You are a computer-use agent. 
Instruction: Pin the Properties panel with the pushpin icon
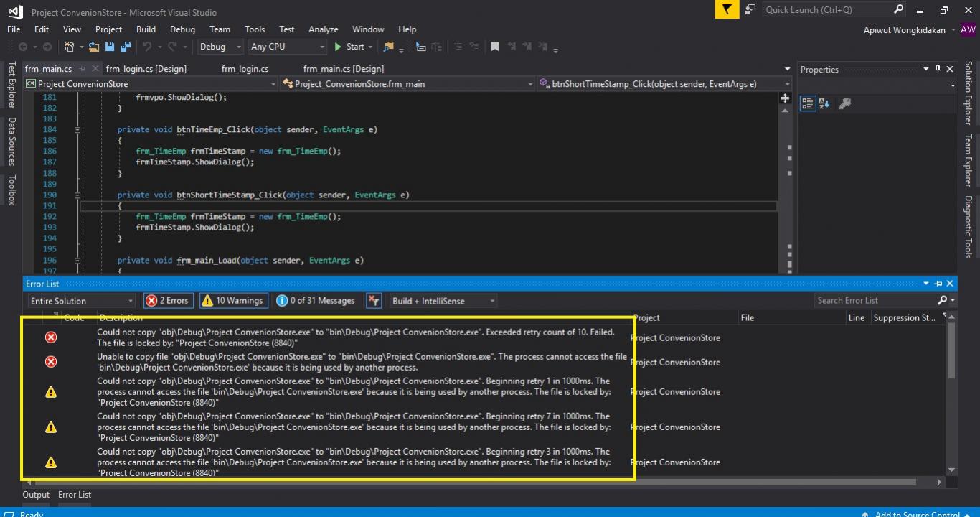pos(938,70)
